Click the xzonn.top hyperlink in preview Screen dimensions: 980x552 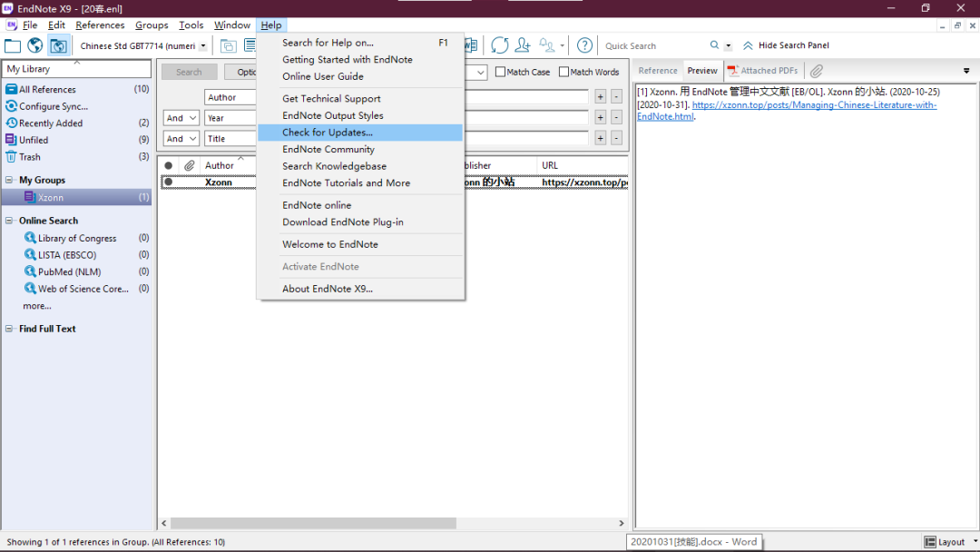pos(814,105)
